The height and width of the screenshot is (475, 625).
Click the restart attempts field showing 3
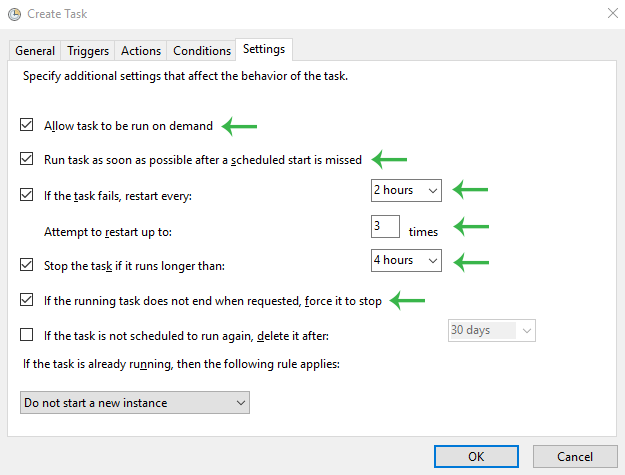click(385, 226)
